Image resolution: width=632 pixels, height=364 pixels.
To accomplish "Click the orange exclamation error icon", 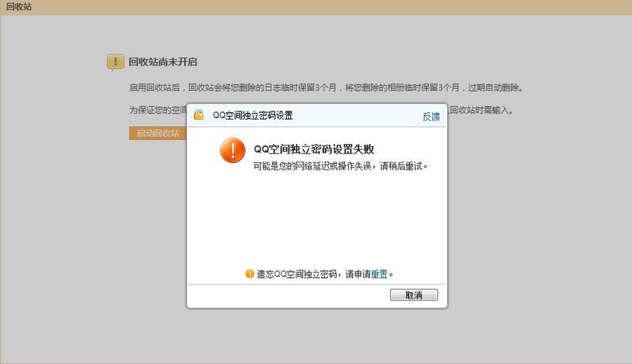I will (232, 151).
